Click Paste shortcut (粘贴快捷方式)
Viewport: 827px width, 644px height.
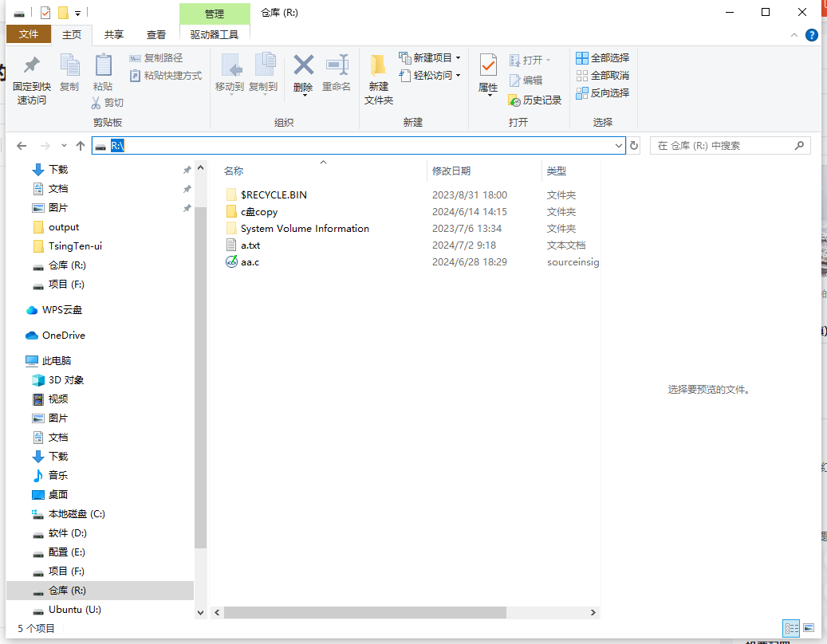[166, 76]
